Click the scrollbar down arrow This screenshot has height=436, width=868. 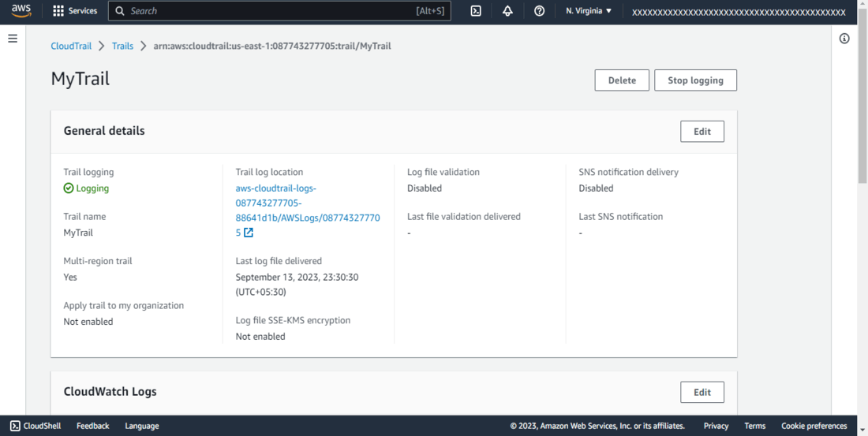[x=863, y=430]
